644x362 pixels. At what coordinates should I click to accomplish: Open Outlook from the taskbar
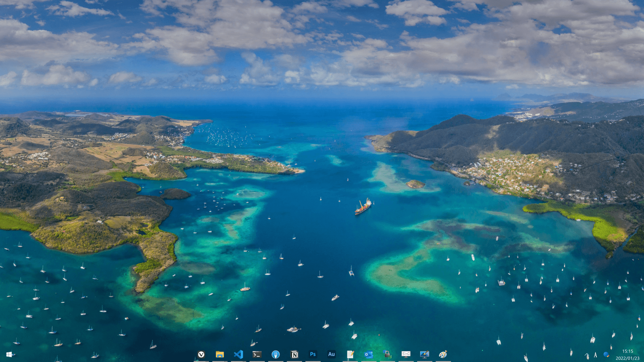point(369,354)
